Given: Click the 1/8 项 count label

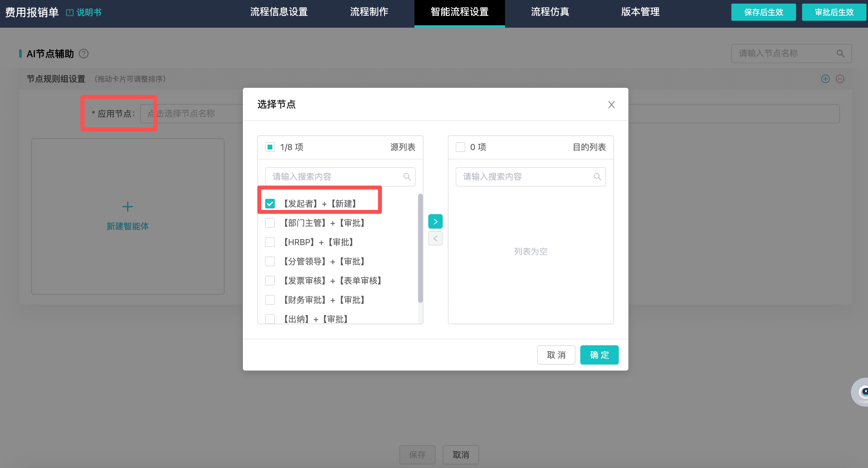Looking at the screenshot, I should [291, 147].
